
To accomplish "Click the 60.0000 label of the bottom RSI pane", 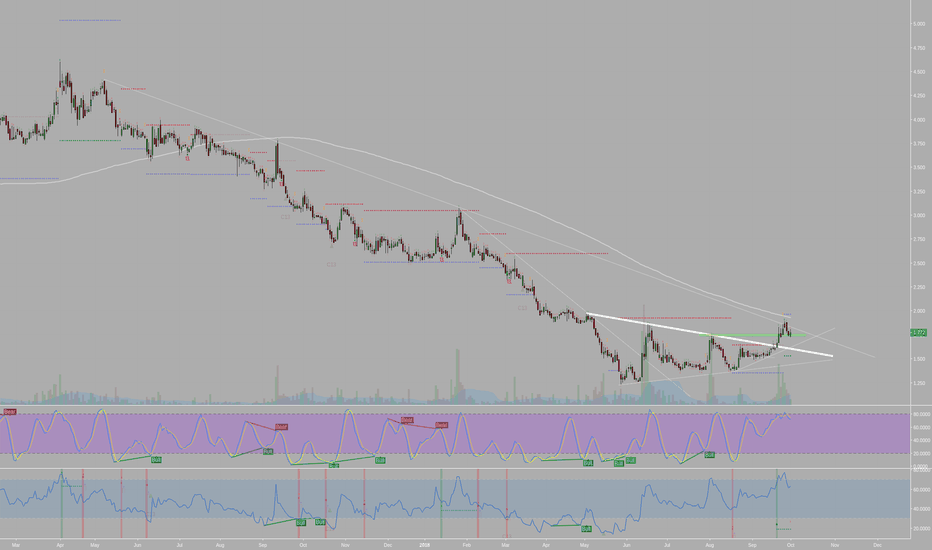I will (921, 490).
